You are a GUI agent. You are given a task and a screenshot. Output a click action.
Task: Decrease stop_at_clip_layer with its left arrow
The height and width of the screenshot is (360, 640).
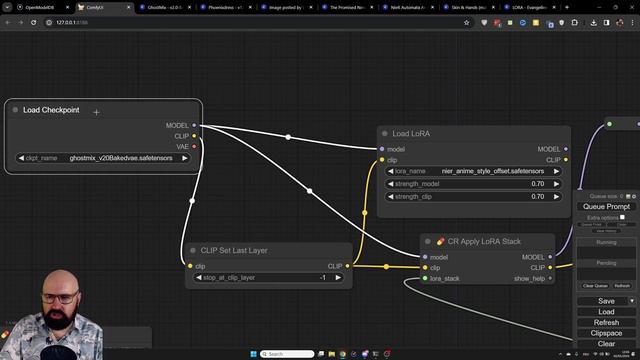[x=199, y=278]
